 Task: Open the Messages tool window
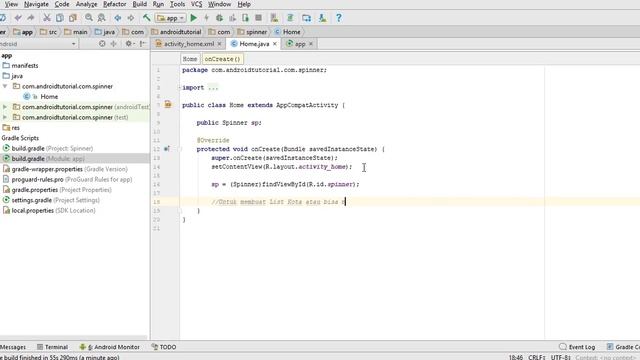click(x=13, y=347)
